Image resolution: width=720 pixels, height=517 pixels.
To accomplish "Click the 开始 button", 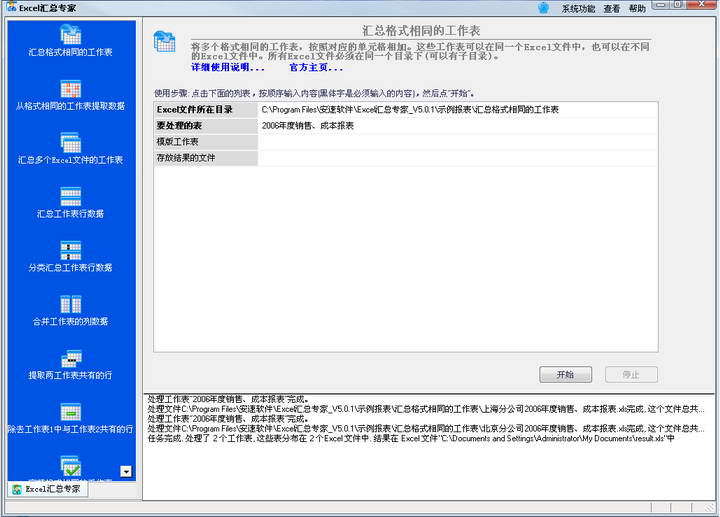I will tap(565, 375).
